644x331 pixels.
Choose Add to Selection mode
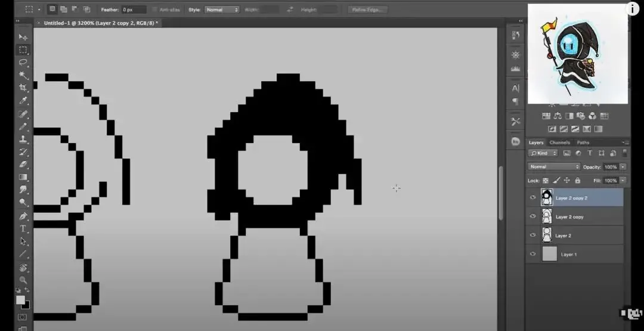pyautogui.click(x=64, y=9)
